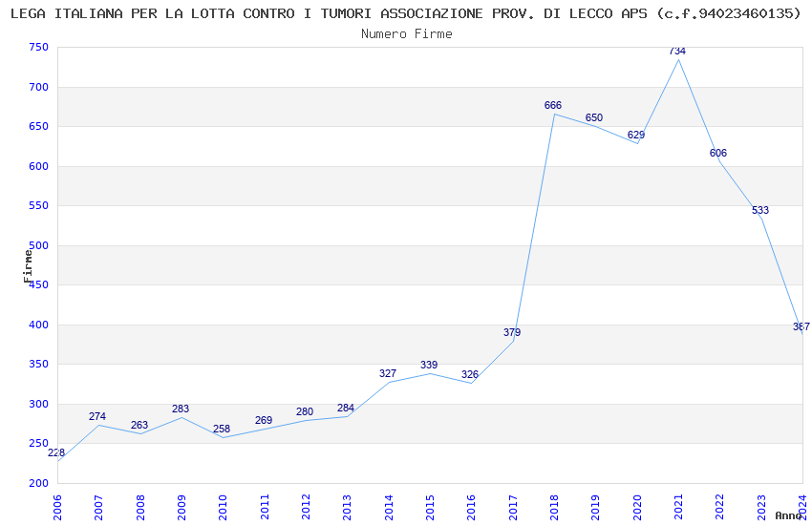Click y-axis value 400
The height and width of the screenshot is (525, 812).
click(38, 325)
